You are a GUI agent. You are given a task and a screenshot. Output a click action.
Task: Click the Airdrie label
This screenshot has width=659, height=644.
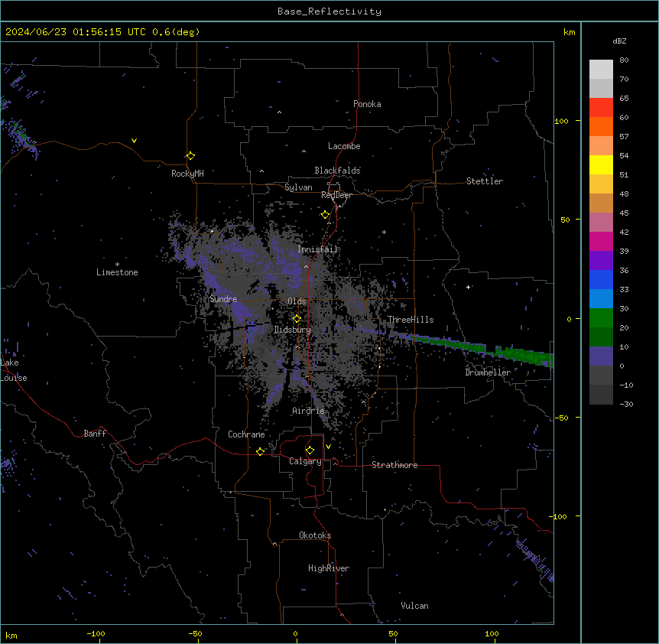coord(308,411)
